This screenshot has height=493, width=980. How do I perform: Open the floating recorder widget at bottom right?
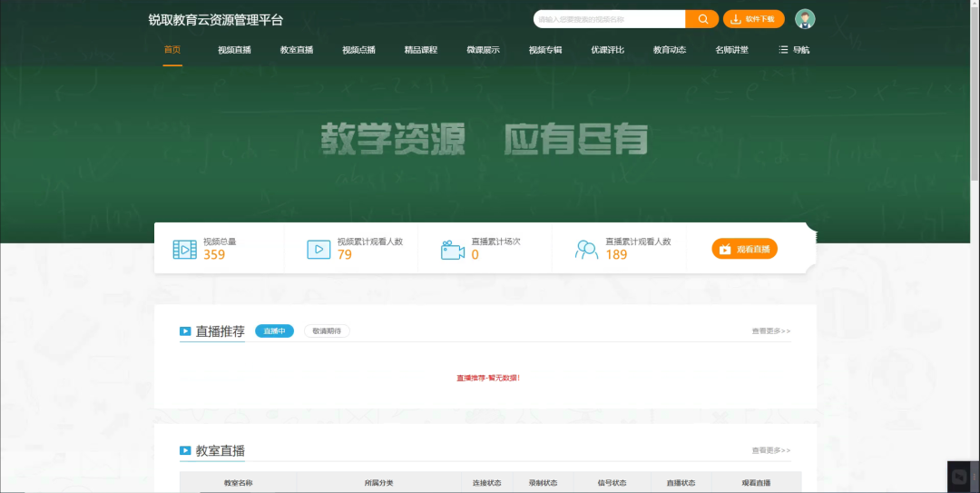click(959, 475)
